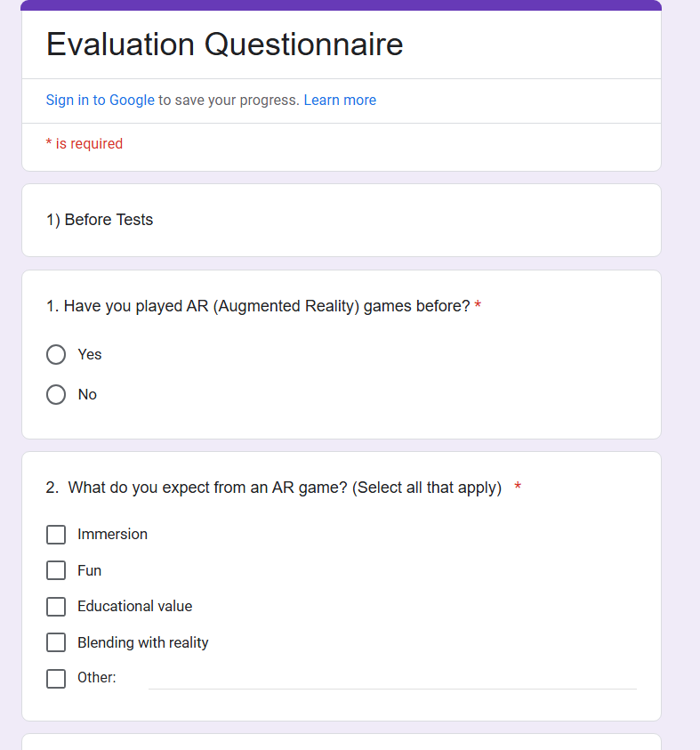The image size is (700, 750).
Task: Click the red '* is required' notice
Action: coord(84,143)
